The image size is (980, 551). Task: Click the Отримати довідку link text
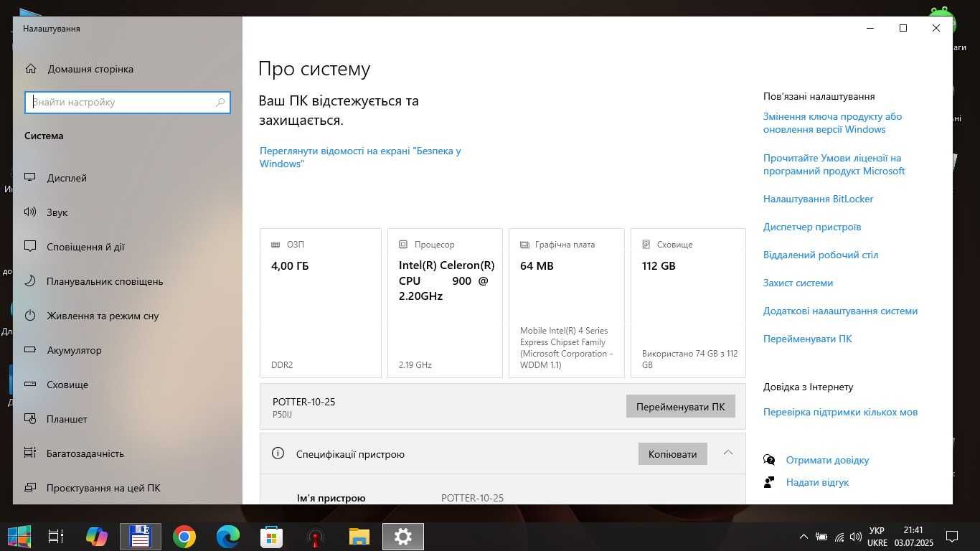click(x=827, y=460)
